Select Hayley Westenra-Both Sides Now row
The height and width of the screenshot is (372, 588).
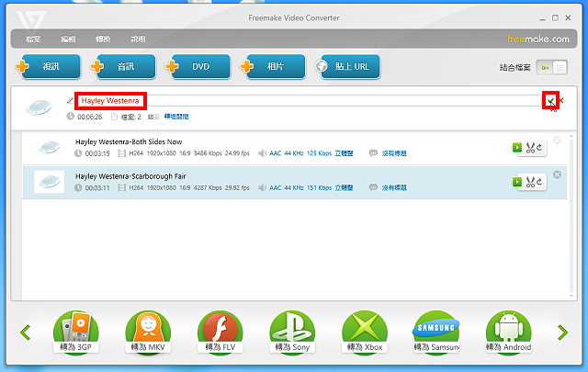[294, 148]
